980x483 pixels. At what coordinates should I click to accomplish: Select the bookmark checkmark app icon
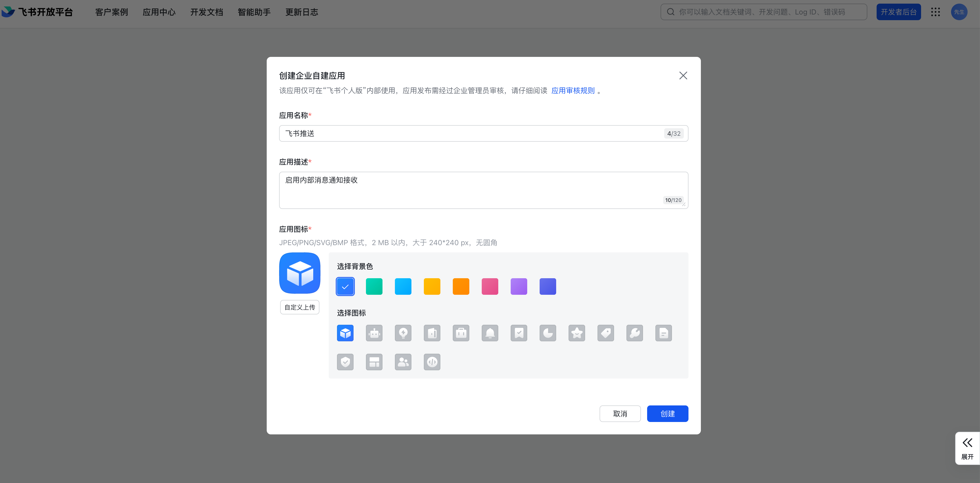click(x=518, y=333)
